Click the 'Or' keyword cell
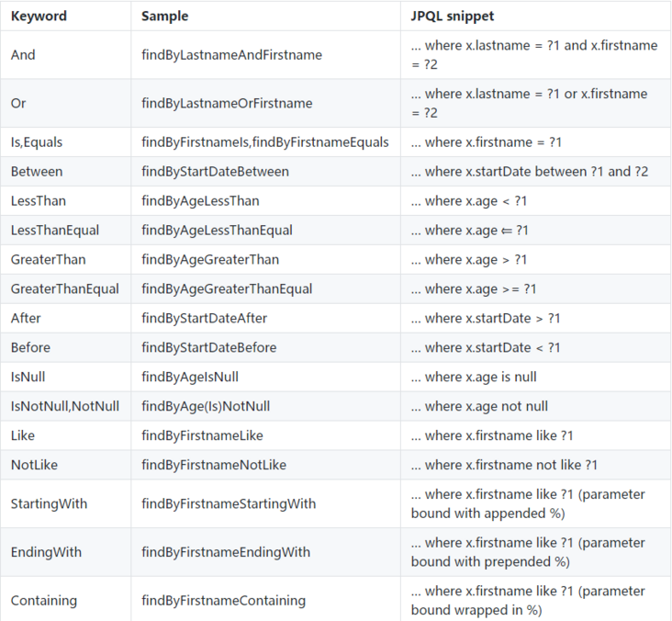The image size is (672, 621). [65, 104]
